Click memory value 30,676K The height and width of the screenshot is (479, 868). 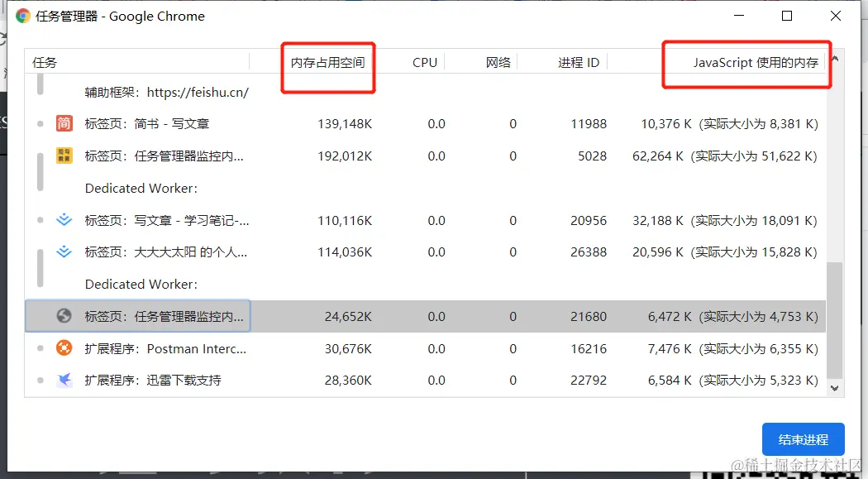click(348, 349)
